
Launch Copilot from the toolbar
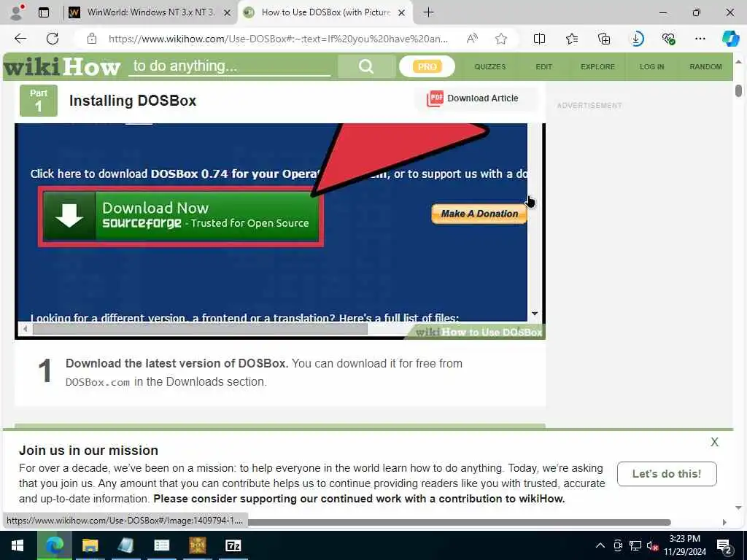[730, 39]
